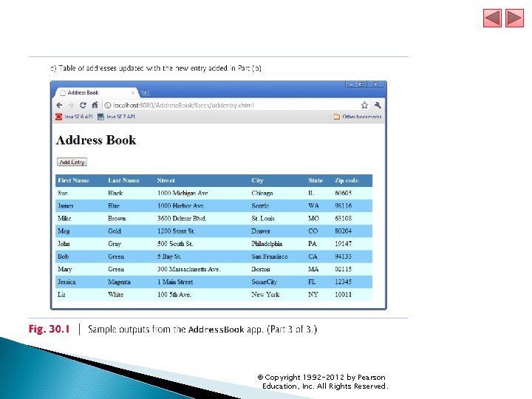The width and height of the screenshot is (532, 399).
Task: Select first name Mike
Action: click(x=64, y=219)
